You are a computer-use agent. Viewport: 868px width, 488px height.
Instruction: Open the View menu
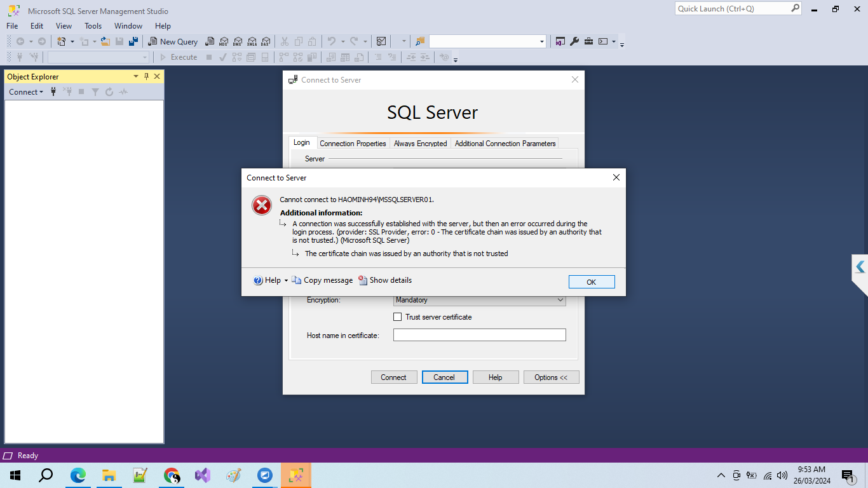tap(64, 26)
